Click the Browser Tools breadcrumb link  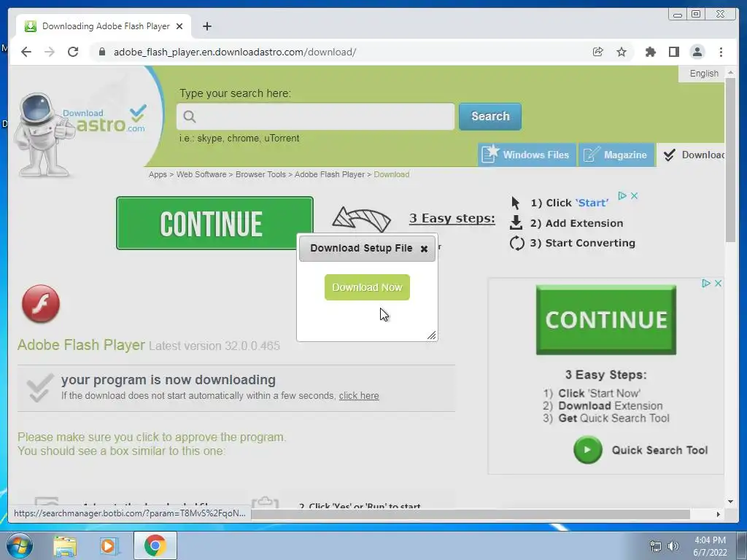point(260,174)
